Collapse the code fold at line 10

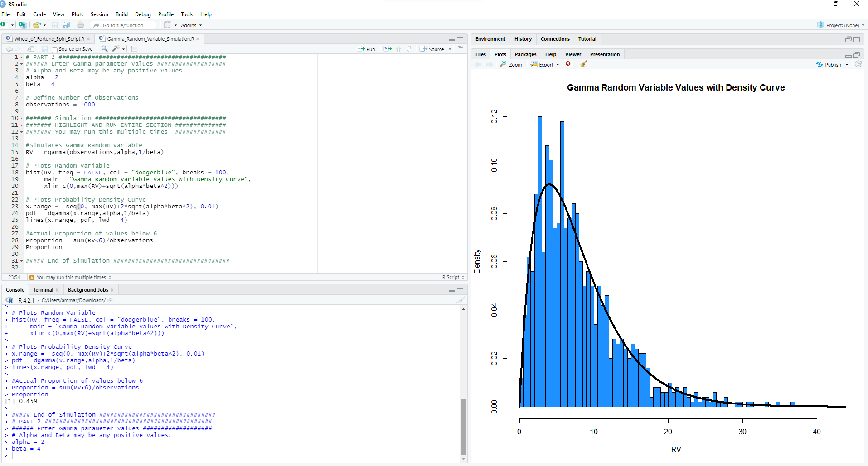tap(22, 118)
